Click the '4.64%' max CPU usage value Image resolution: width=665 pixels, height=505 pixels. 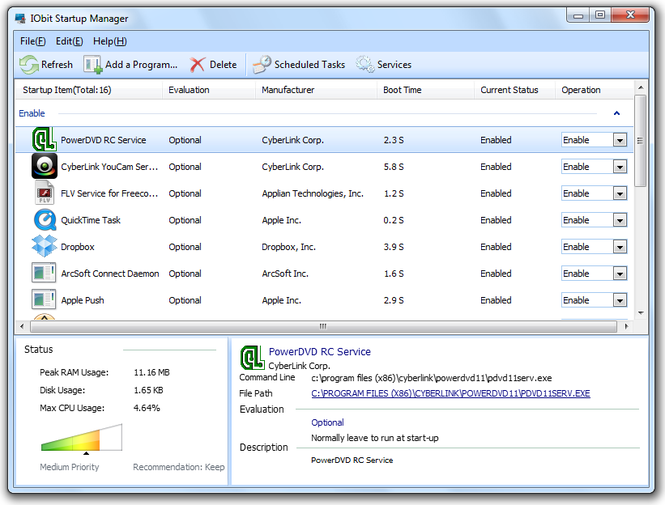147,408
